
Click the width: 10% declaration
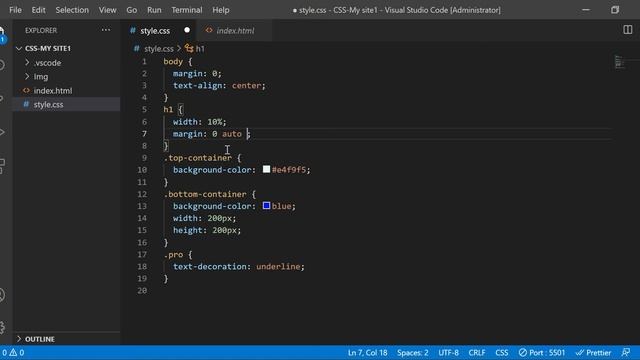[200, 122]
